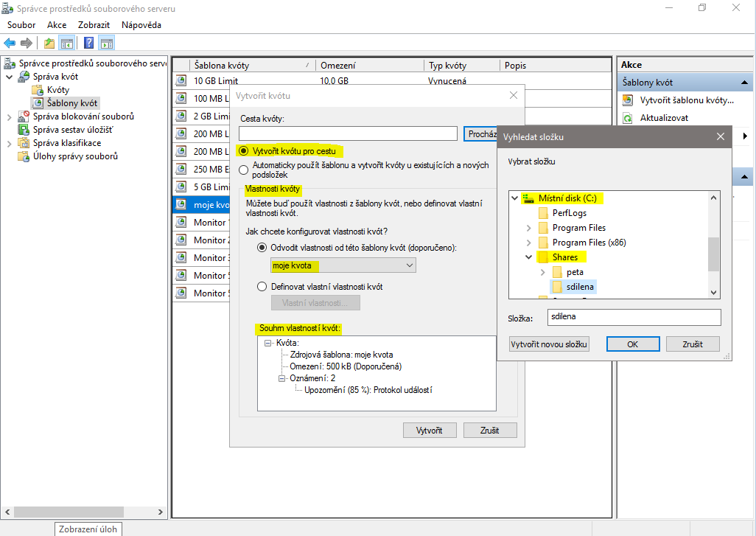Click the Help question mark toolbar icon
The height and width of the screenshot is (536, 756).
pyautogui.click(x=88, y=43)
